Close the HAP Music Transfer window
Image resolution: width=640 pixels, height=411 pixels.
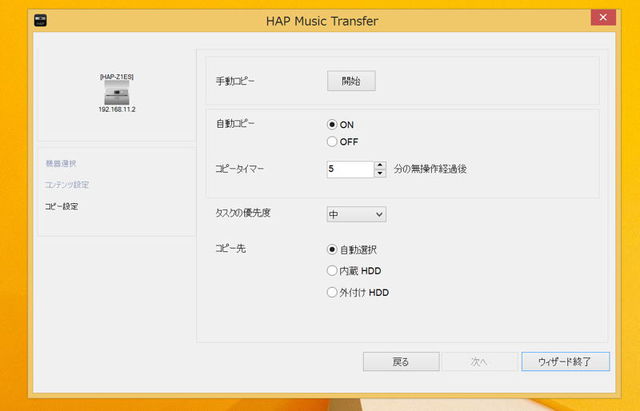[x=603, y=17]
